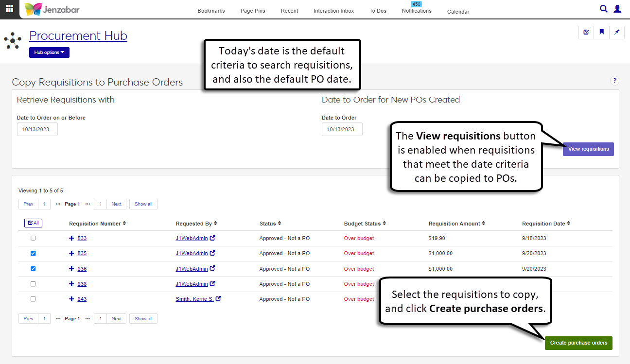630x364 pixels.
Task: Click the Create purchase orders button
Action: tap(578, 343)
